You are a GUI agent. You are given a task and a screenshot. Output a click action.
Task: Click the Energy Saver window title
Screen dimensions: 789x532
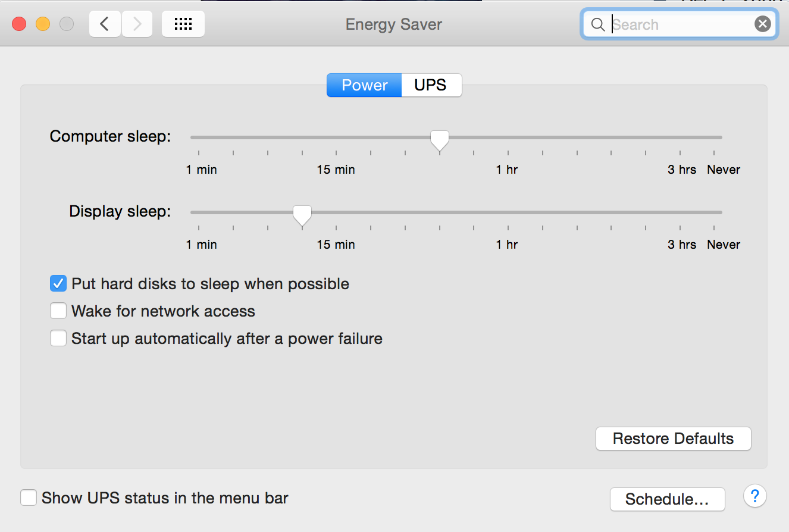click(394, 24)
